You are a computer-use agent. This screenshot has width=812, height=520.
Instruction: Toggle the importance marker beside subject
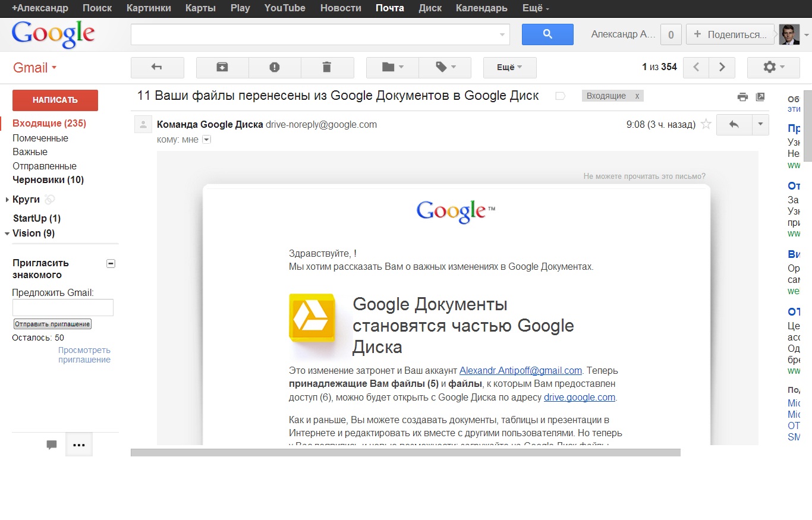(x=560, y=96)
